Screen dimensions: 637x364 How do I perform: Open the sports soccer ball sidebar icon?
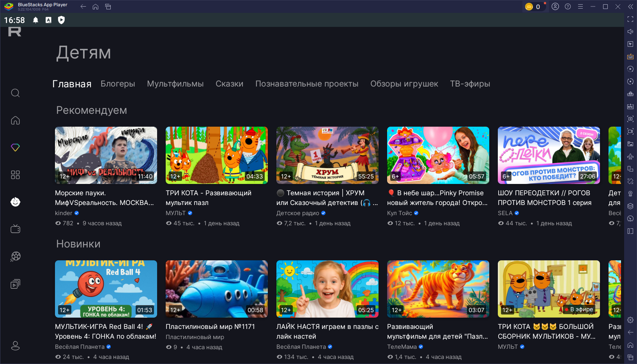pos(15,256)
